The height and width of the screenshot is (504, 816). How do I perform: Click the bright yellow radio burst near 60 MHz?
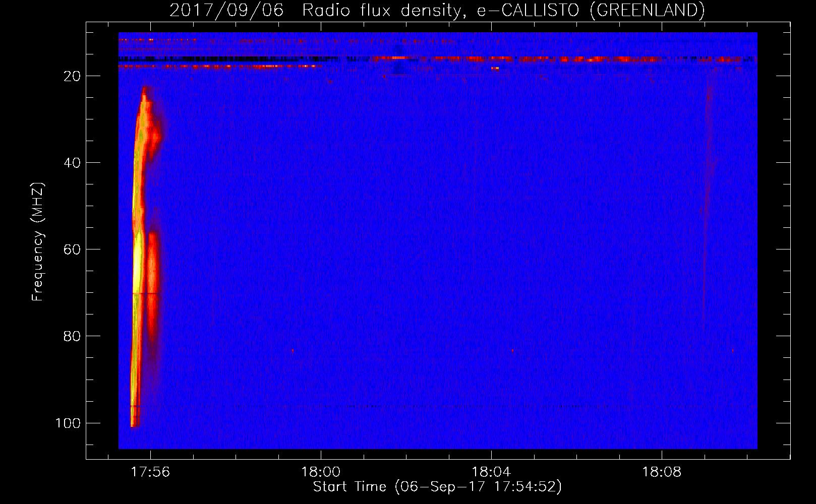[138, 262]
